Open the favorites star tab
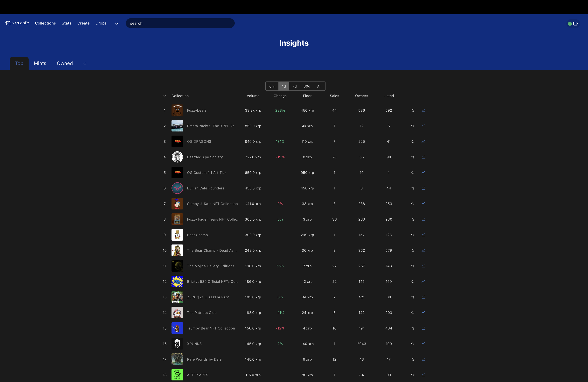Screen dimensions: 588x382 pyautogui.click(x=85, y=63)
